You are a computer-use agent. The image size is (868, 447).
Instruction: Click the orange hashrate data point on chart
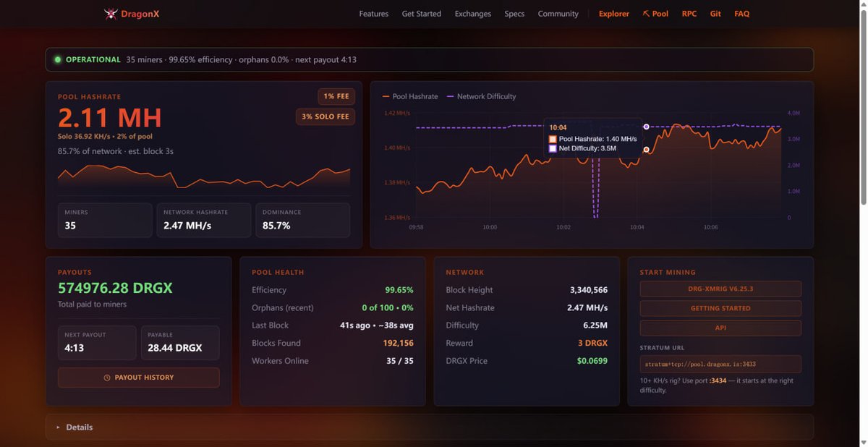pyautogui.click(x=646, y=150)
